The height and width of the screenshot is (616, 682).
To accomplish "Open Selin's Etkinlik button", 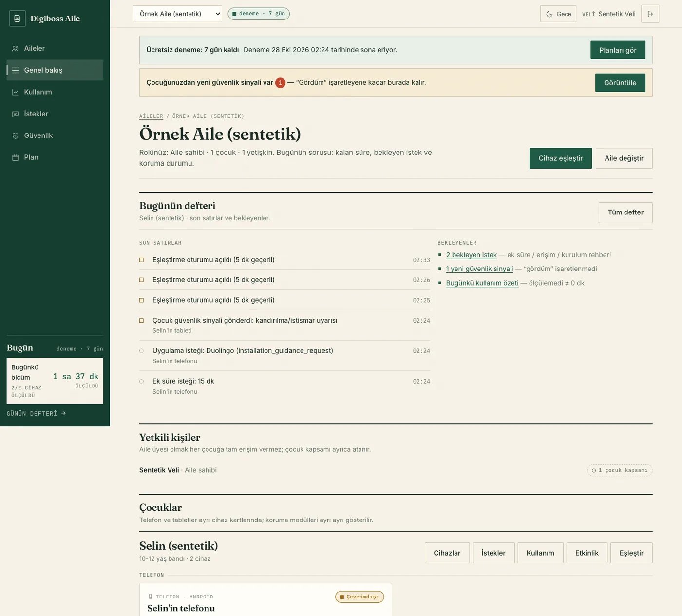I will coord(587,553).
